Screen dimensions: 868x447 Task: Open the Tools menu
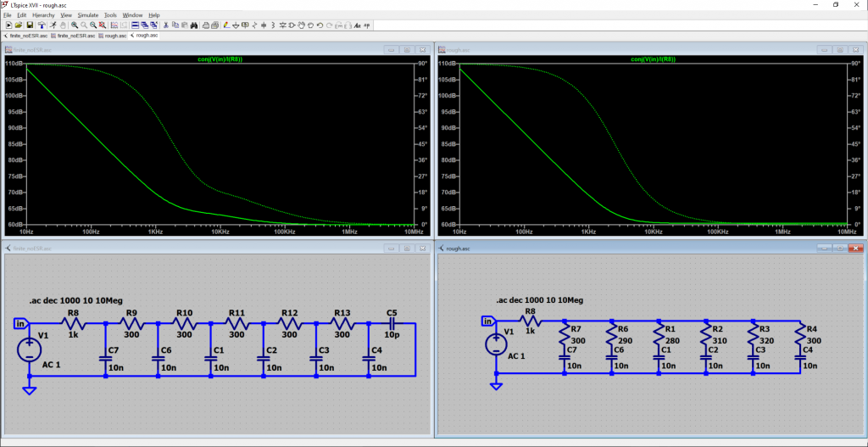click(110, 15)
